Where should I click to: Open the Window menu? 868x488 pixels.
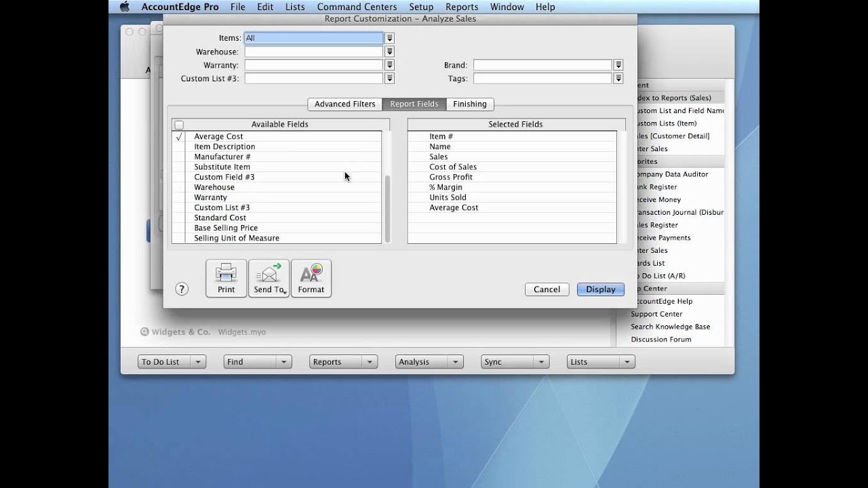pyautogui.click(x=507, y=7)
